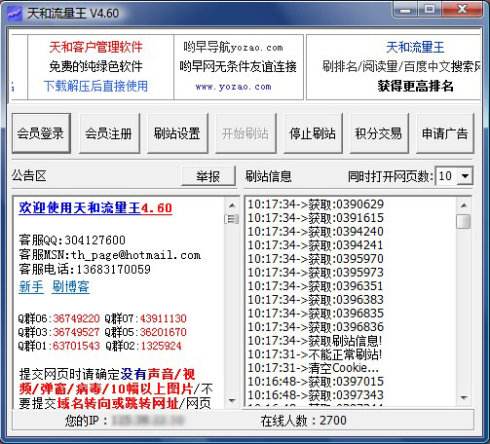Click the 客服MSN th_page@hotmail.com text
This screenshot has width=490, height=444.
coord(110,255)
